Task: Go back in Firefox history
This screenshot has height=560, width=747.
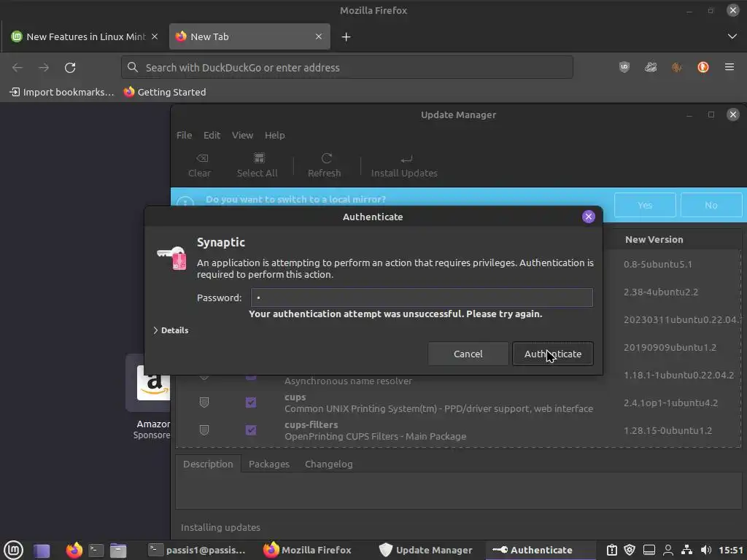Action: coord(18,68)
